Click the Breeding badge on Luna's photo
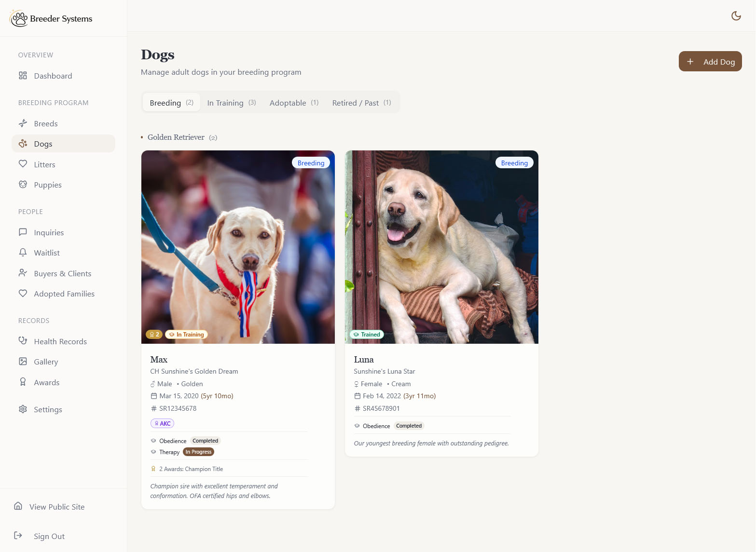 514,163
